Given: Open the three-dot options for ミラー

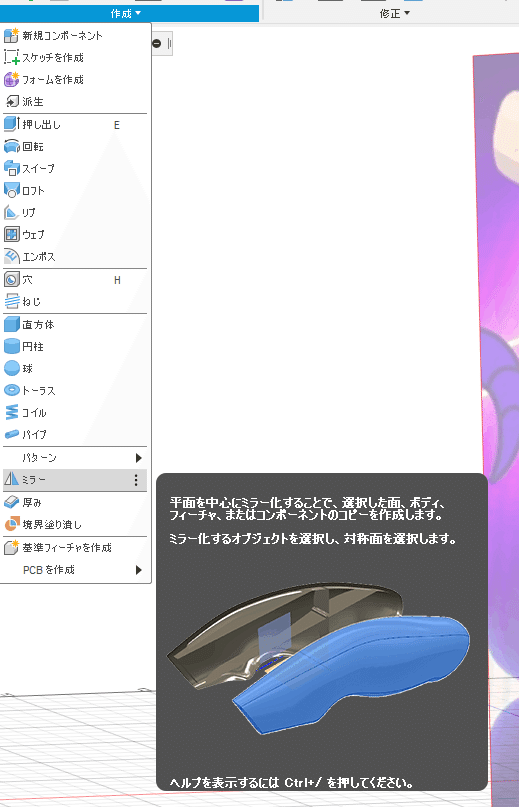Looking at the screenshot, I should click(x=136, y=480).
